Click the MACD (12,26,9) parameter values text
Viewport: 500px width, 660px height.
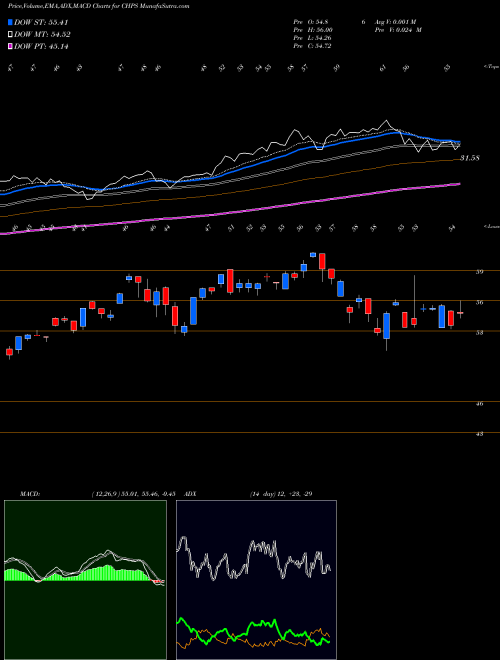(133, 494)
